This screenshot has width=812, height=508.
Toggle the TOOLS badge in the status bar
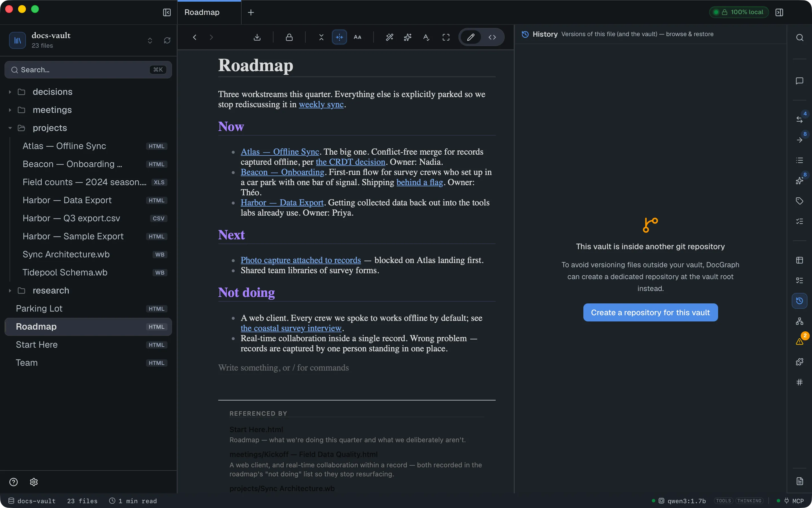[723, 501]
